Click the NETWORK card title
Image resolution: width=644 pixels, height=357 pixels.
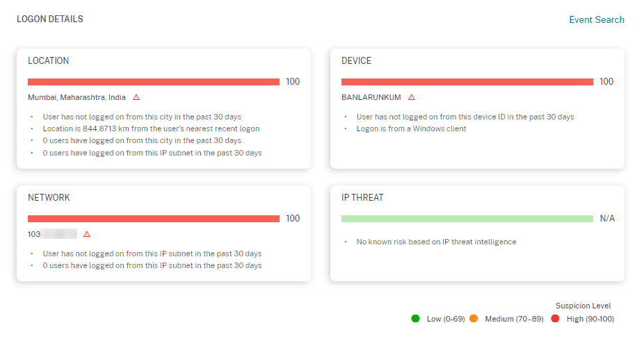click(x=49, y=198)
